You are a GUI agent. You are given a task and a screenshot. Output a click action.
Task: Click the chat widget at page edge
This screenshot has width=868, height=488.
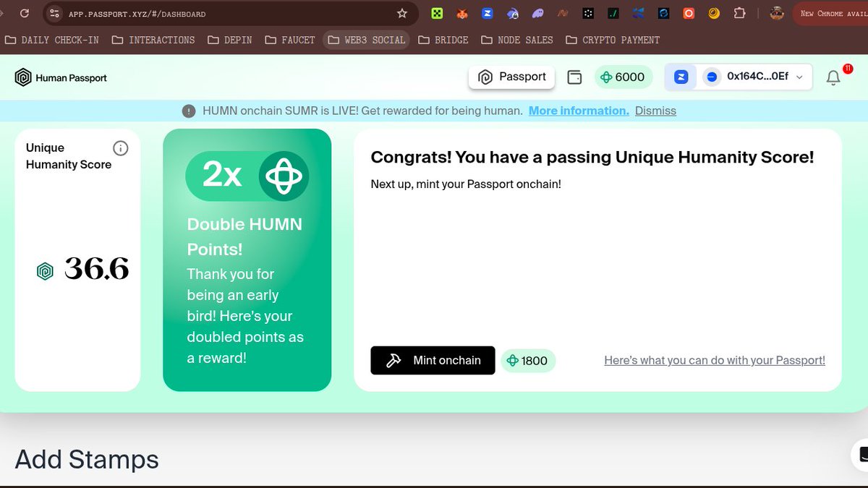[x=861, y=454]
